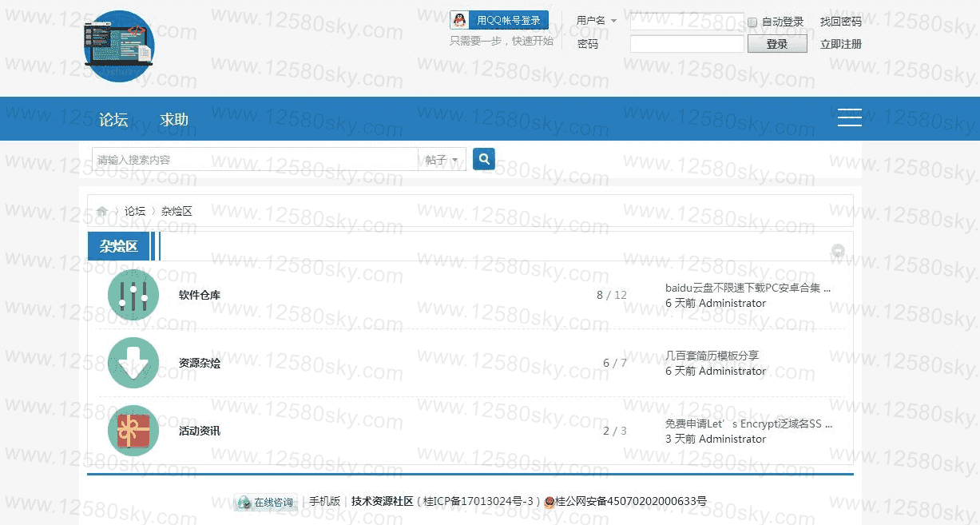Viewport: 980px width, 525px height.
Task: Focus the username input field
Action: 687,22
